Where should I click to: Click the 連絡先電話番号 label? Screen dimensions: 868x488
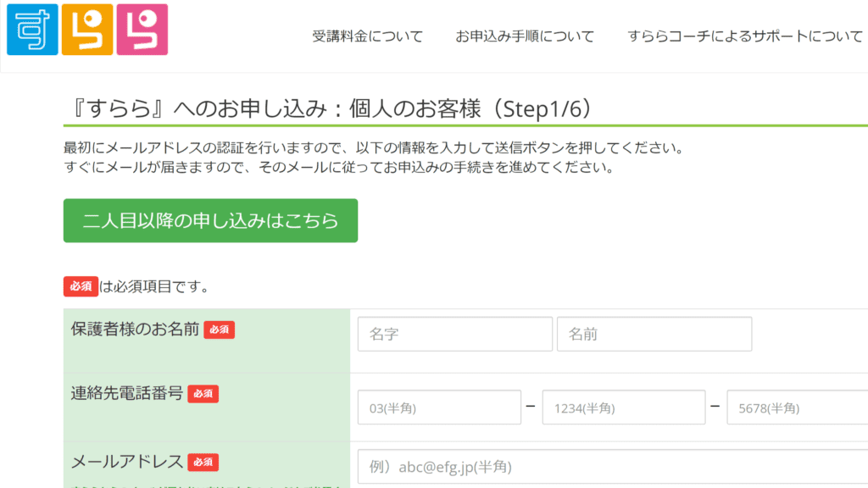(x=127, y=393)
